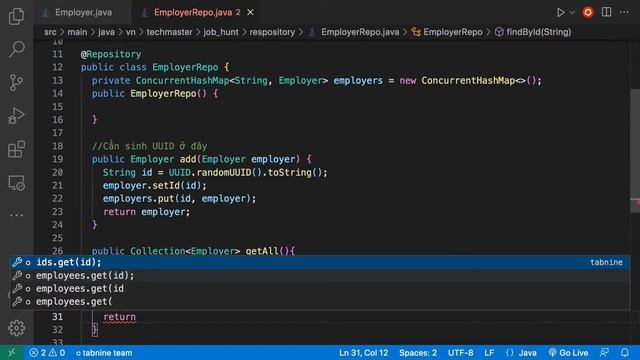Open the remote window indicator
640x360 pixels.
pyautogui.click(x=11, y=353)
